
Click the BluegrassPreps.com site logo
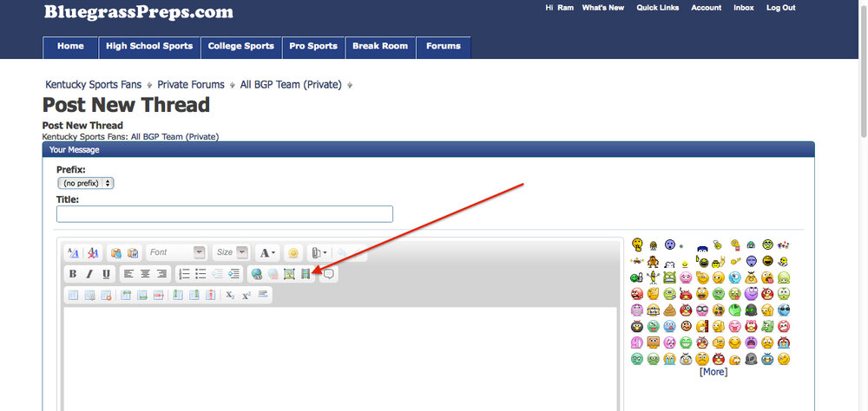pyautogui.click(x=139, y=11)
